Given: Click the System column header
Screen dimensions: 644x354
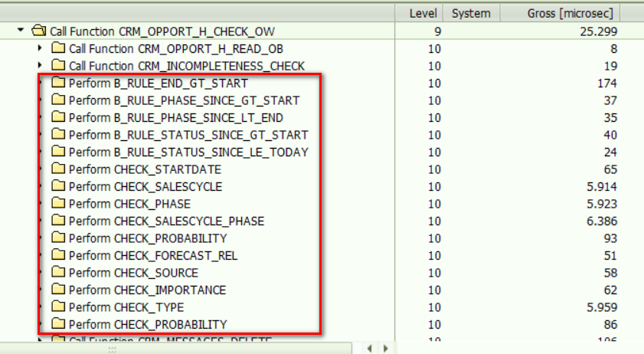Looking at the screenshot, I should (x=472, y=14).
